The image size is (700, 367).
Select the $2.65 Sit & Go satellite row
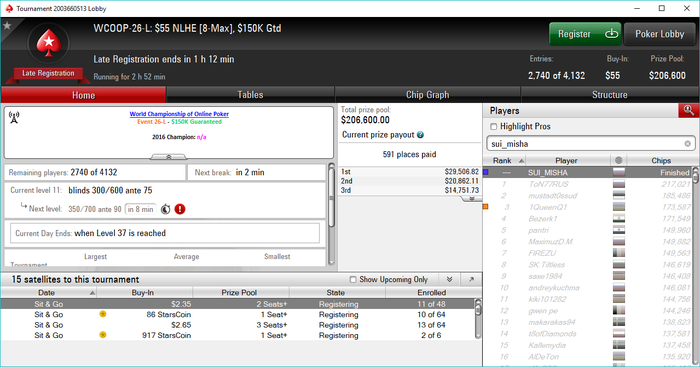237,325
